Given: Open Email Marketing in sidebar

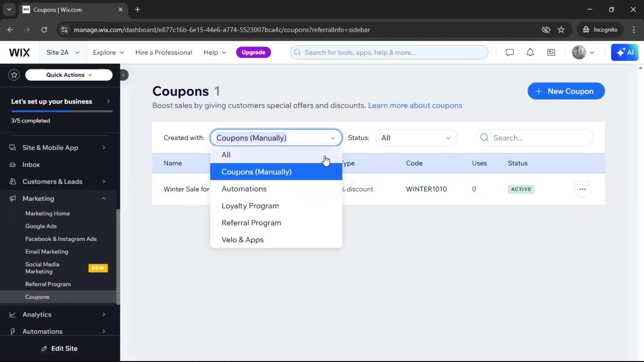Looking at the screenshot, I should [x=47, y=252].
